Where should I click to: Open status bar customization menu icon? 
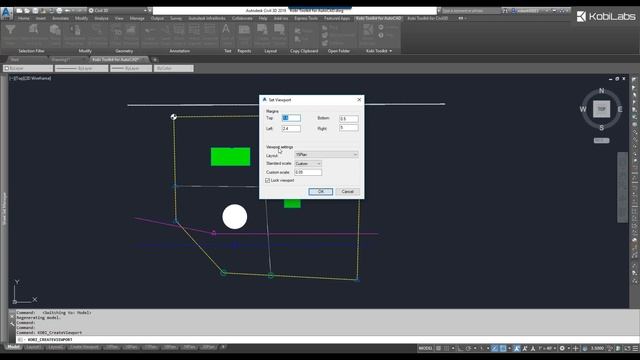pos(635,348)
